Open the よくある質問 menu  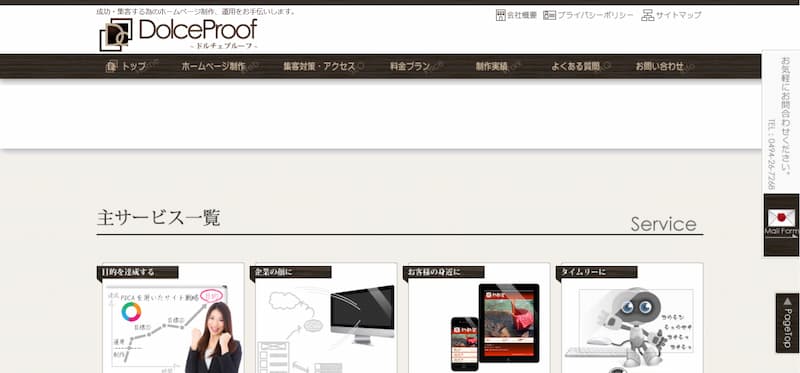[576, 66]
